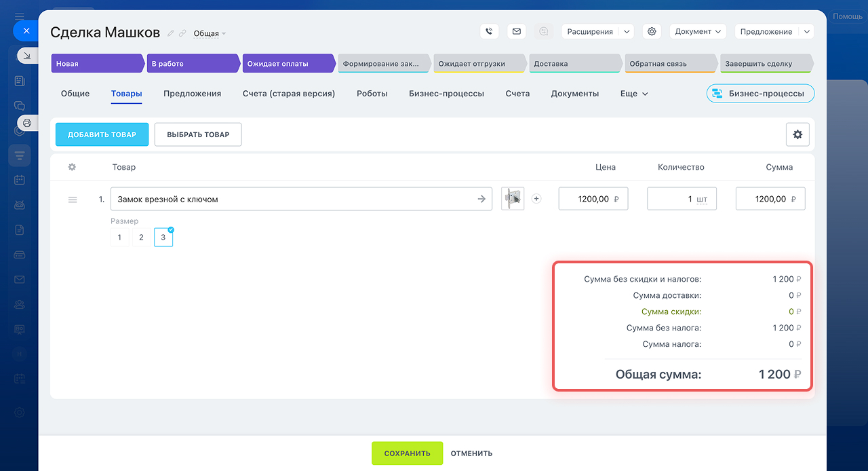Screen dimensions: 868x471
Task: Switch to the Общие tab
Action: pyautogui.click(x=75, y=94)
